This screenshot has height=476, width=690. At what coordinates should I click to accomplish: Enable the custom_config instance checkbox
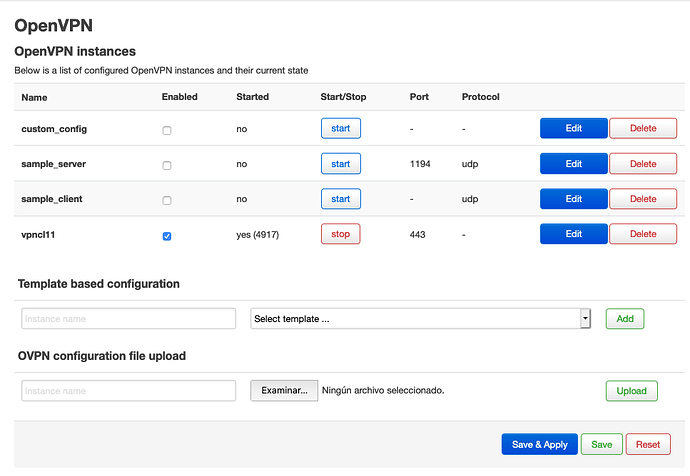point(167,130)
